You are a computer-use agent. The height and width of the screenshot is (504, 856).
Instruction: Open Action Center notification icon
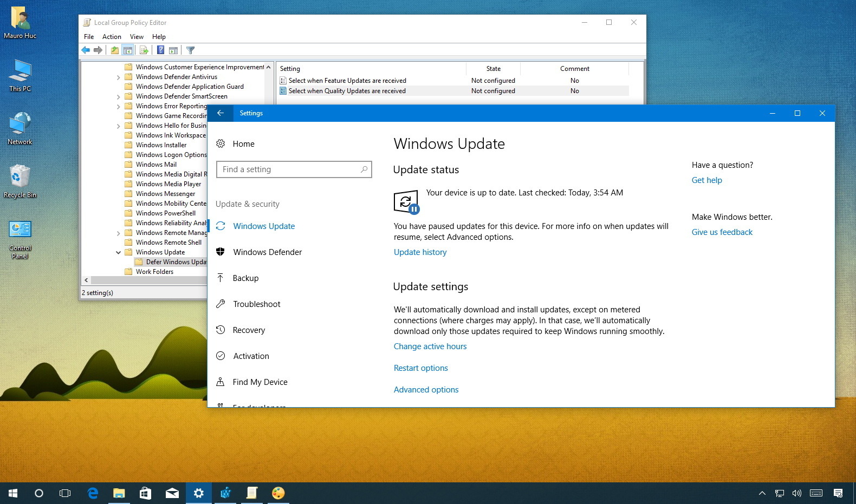point(838,493)
